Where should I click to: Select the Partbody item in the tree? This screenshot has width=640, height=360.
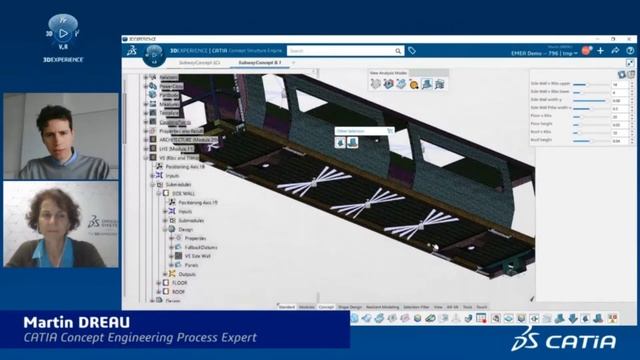pos(169,95)
